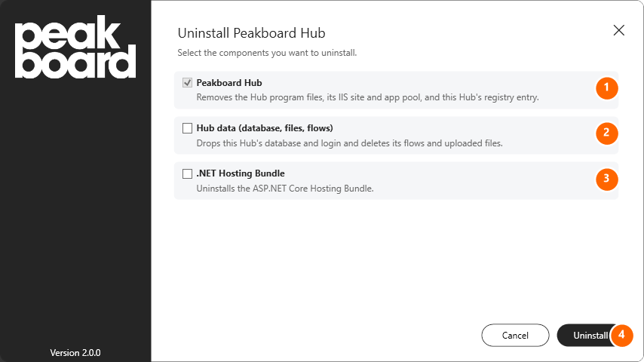
Task: Click the description about removing Hub program files
Action: (x=367, y=97)
